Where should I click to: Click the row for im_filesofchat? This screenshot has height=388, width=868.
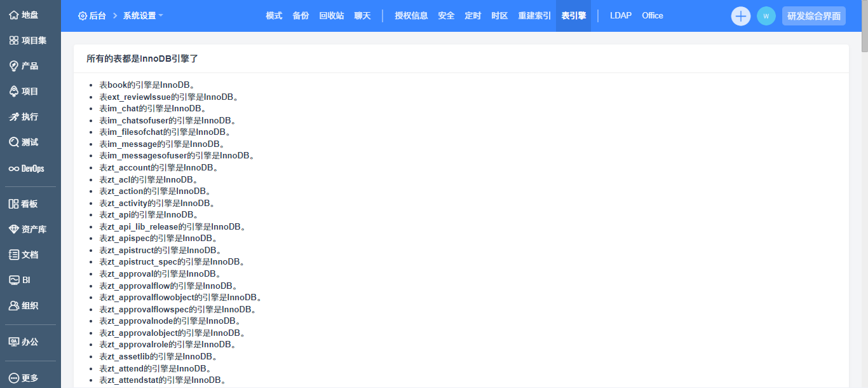click(x=165, y=132)
